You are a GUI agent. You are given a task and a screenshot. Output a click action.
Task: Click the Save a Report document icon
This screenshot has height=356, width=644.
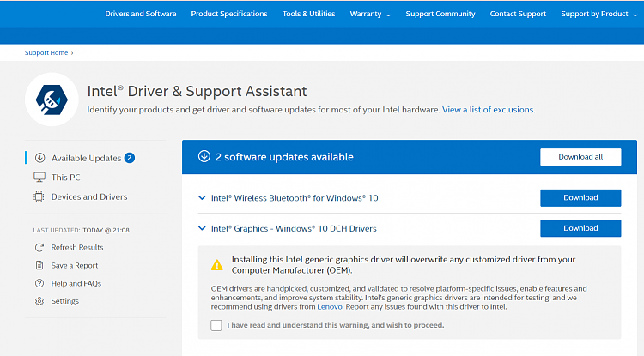pyautogui.click(x=39, y=265)
